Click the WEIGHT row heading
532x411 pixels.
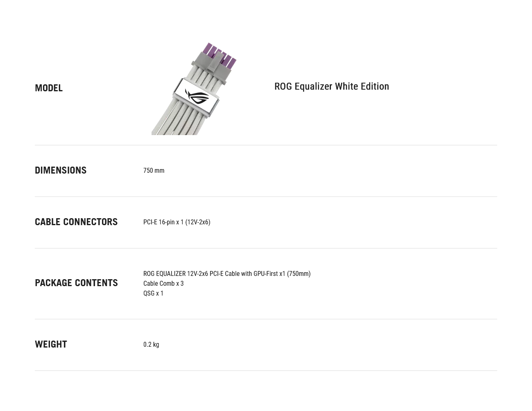(51, 344)
